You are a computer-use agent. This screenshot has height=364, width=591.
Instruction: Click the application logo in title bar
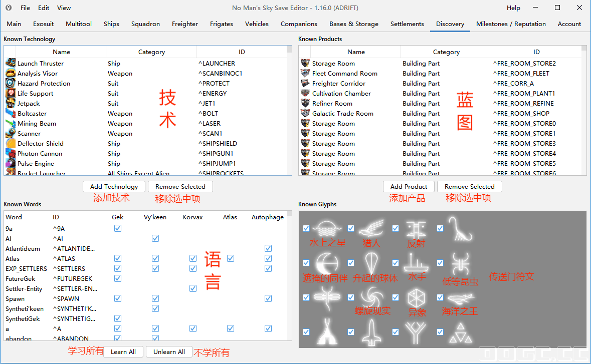(9, 8)
